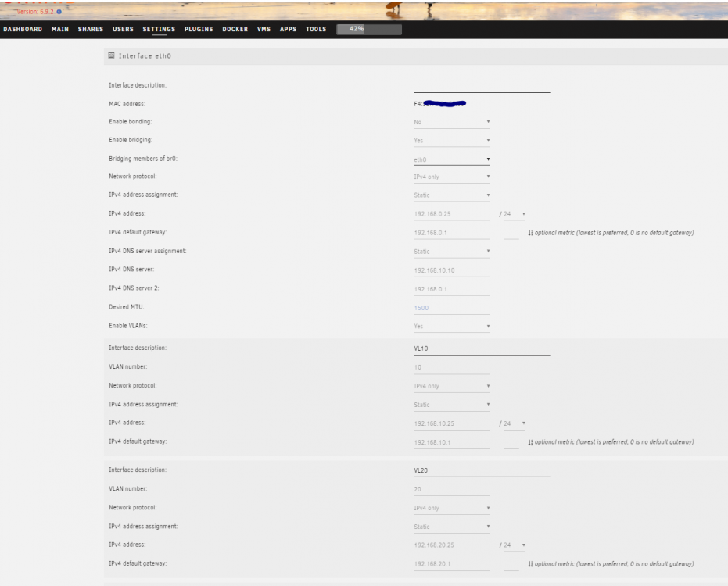Screen dimensions: 728x586
Task: Click the eth0 Interface description field
Action: coord(482,86)
